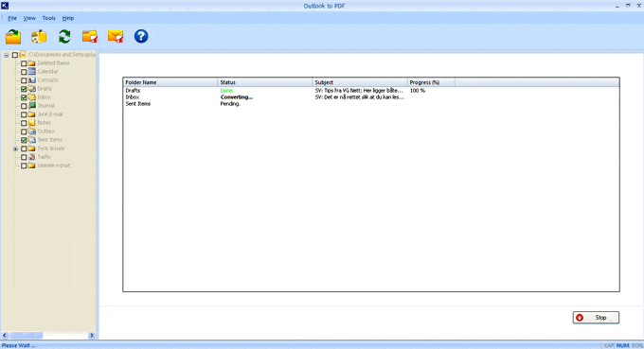Click the open folder toolbar icon
The width and height of the screenshot is (644, 349).
[x=13, y=37]
